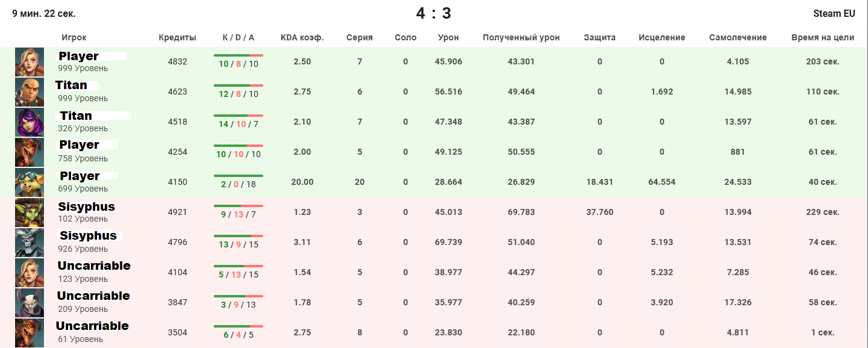
Task: Click the 4 : 3 match score
Action: (x=434, y=13)
